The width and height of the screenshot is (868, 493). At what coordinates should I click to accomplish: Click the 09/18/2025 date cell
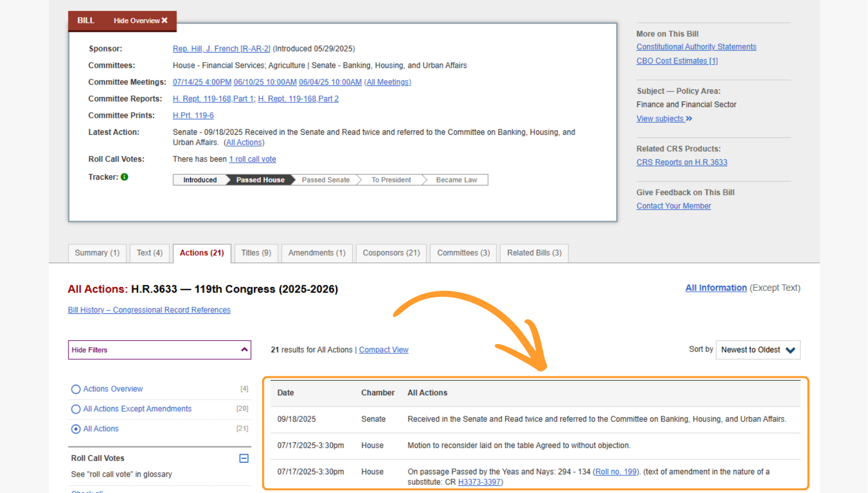point(297,419)
